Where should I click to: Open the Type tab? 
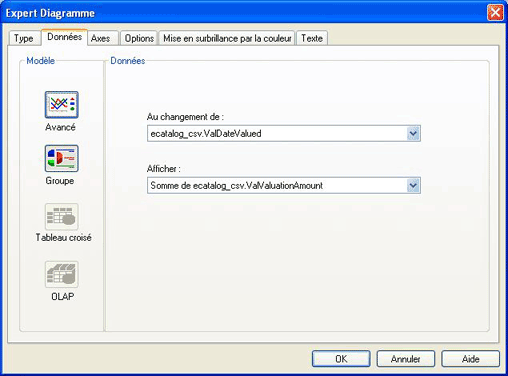24,38
